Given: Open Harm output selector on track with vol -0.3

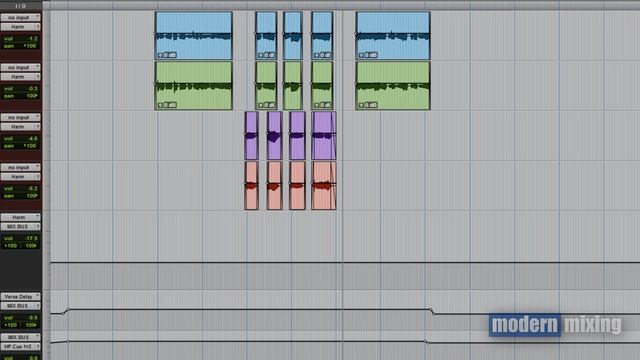Looking at the screenshot, I should 20,77.
